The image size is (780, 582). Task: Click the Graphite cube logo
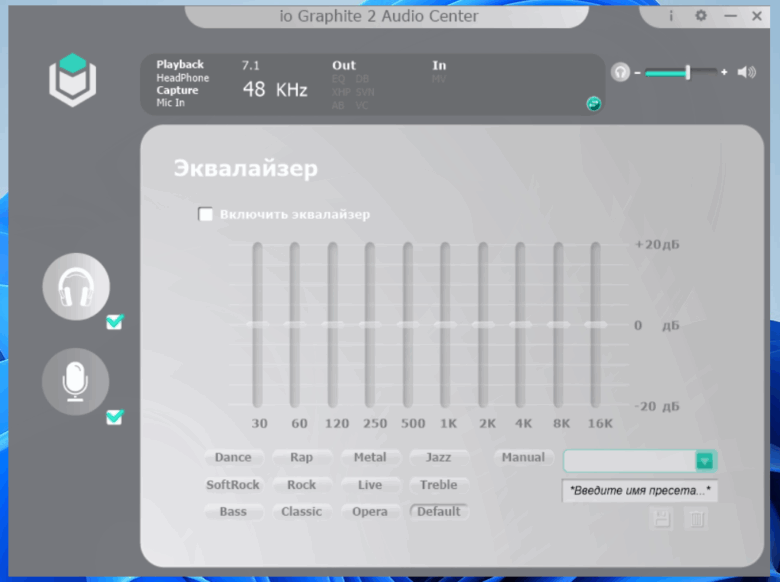pyautogui.click(x=73, y=80)
